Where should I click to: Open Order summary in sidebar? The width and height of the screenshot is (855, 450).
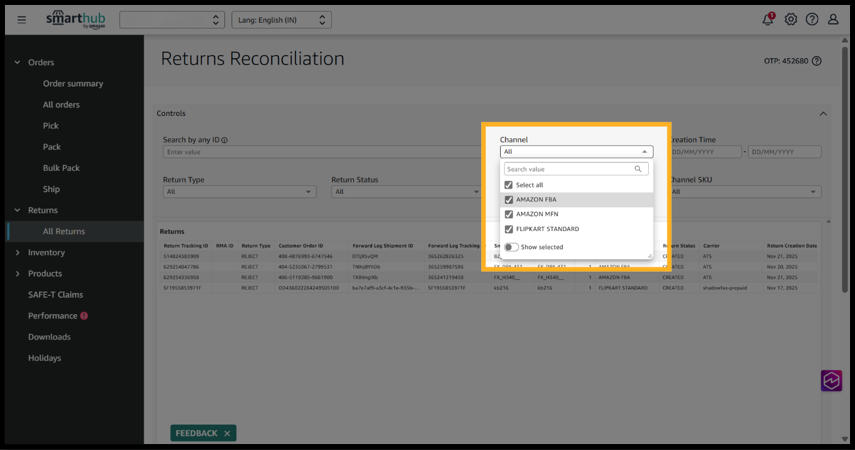pyautogui.click(x=73, y=84)
